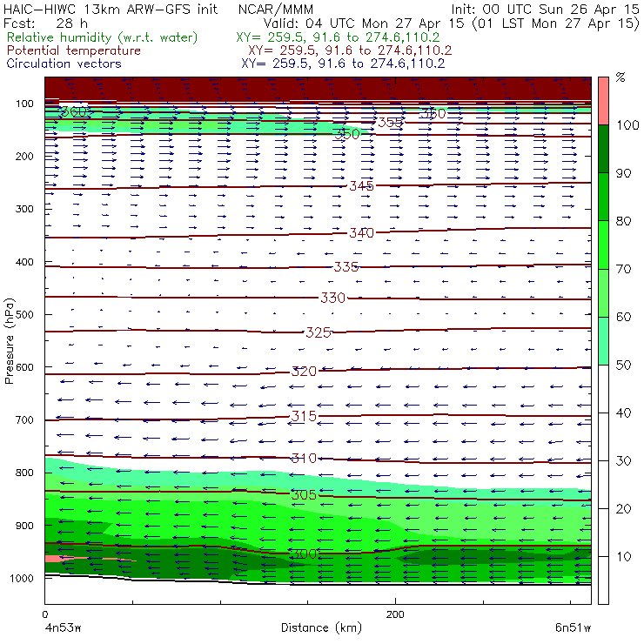Click the '315' potential temperature contour label

[x=304, y=416]
